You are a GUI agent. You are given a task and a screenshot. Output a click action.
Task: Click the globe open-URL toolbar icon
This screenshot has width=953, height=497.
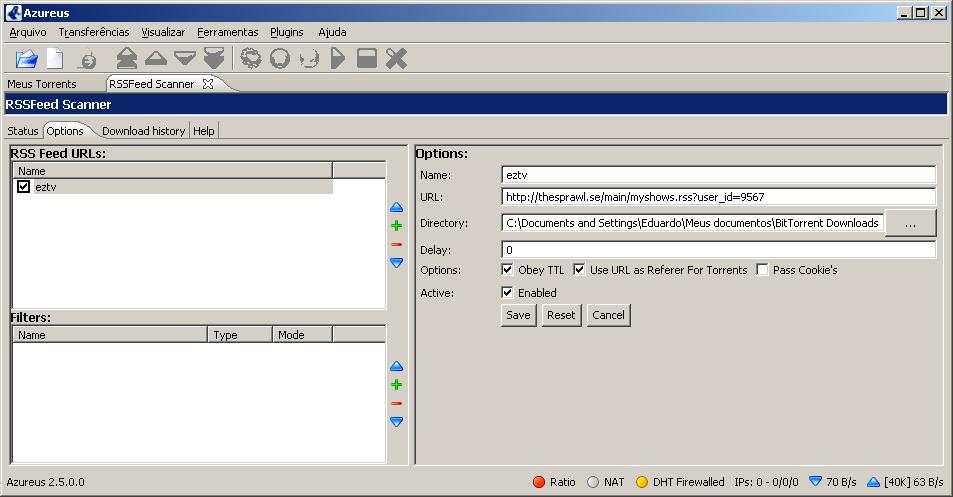pos(88,60)
